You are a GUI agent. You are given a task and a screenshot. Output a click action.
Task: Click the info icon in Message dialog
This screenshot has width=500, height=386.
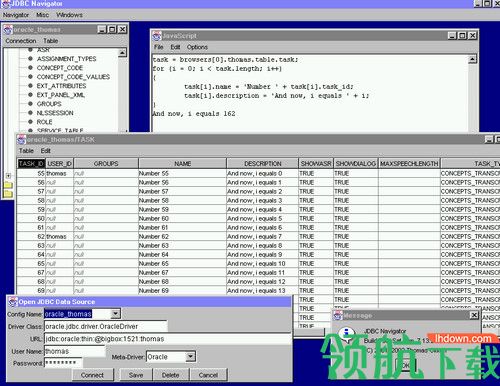coord(347,334)
